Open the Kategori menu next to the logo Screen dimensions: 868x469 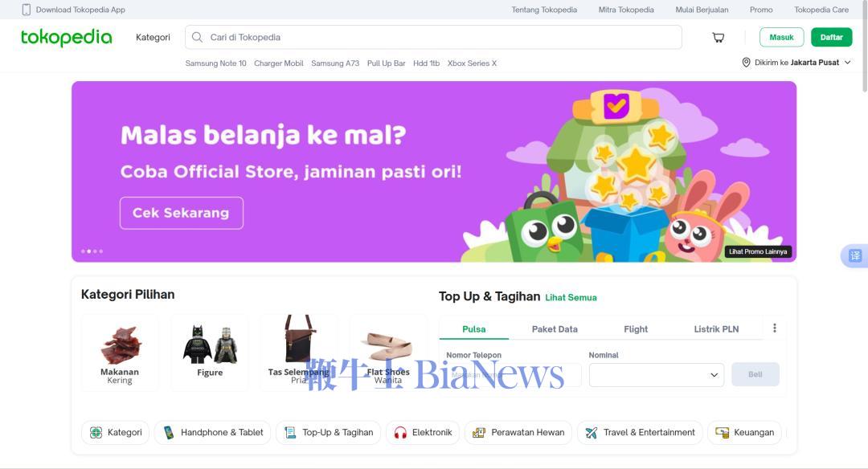click(x=153, y=37)
